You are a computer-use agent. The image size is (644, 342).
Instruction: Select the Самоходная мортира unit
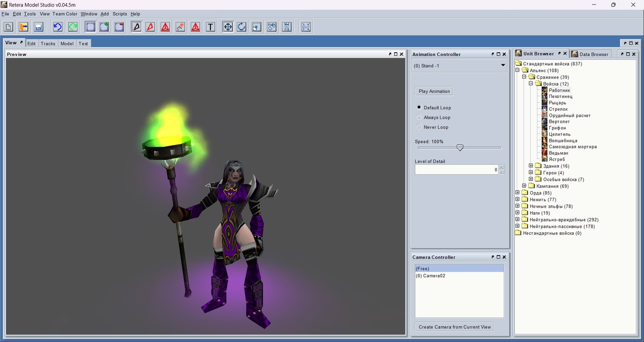coord(573,147)
